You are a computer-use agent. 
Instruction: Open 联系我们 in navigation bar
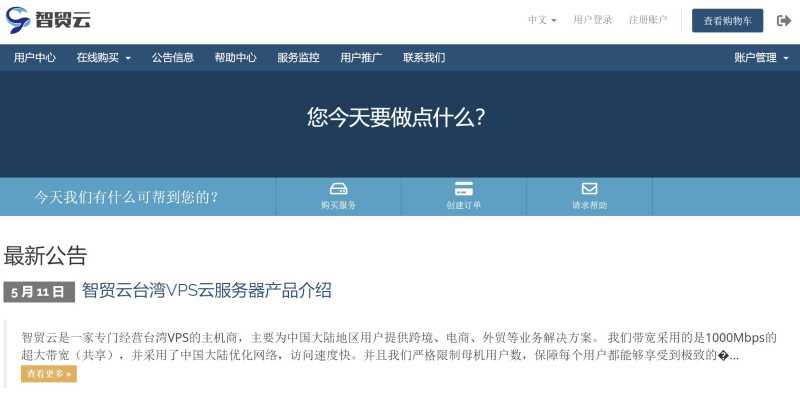coord(424,58)
